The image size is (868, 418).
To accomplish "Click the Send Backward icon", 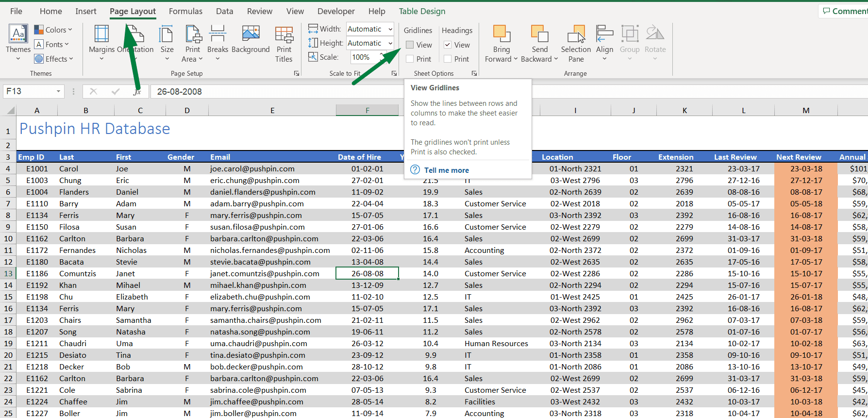I will pyautogui.click(x=539, y=33).
